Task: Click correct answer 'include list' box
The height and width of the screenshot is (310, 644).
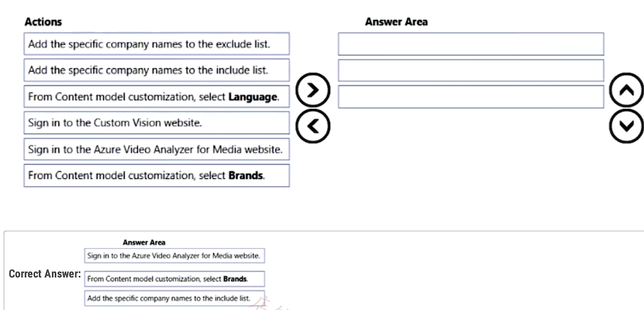Action: point(174,299)
